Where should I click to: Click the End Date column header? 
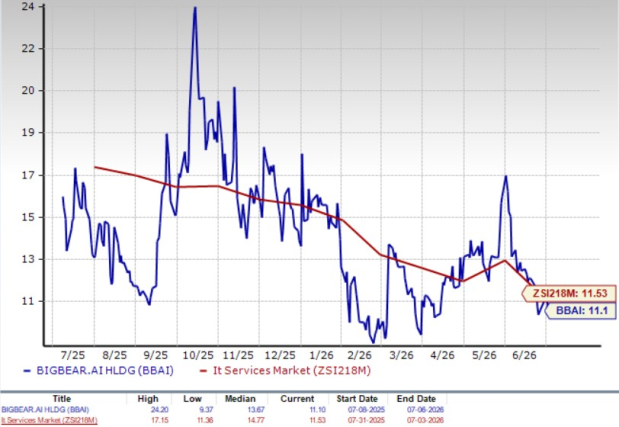tap(416, 399)
